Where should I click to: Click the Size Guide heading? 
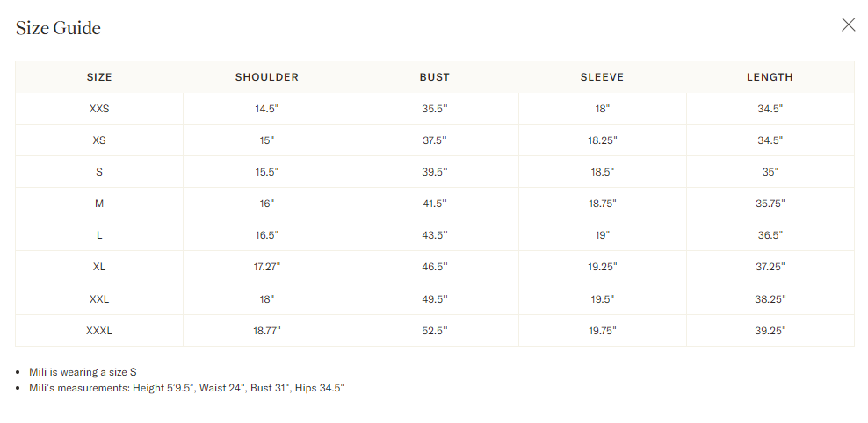click(59, 28)
